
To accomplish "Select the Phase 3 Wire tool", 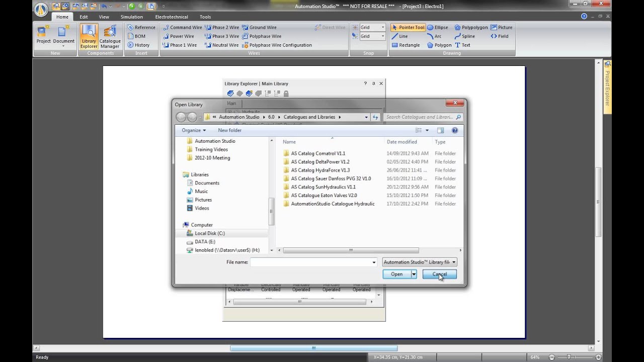I will point(222,36).
